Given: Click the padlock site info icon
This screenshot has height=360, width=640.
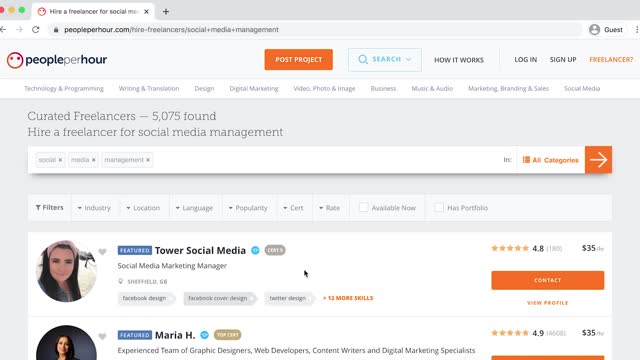Looking at the screenshot, I should pyautogui.click(x=56, y=30).
